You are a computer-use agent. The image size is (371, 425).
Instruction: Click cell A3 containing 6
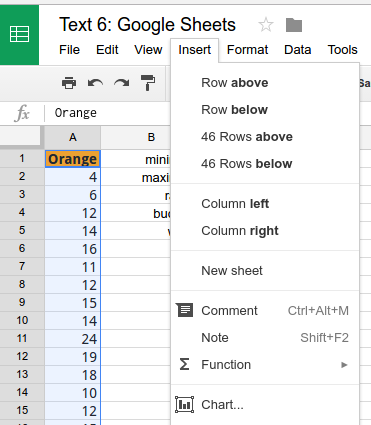73,195
